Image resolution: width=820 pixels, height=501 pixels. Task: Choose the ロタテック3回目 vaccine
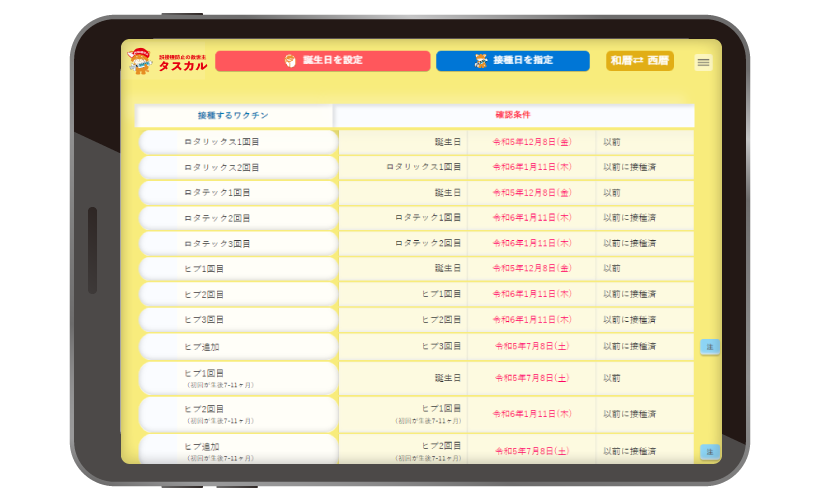point(238,243)
